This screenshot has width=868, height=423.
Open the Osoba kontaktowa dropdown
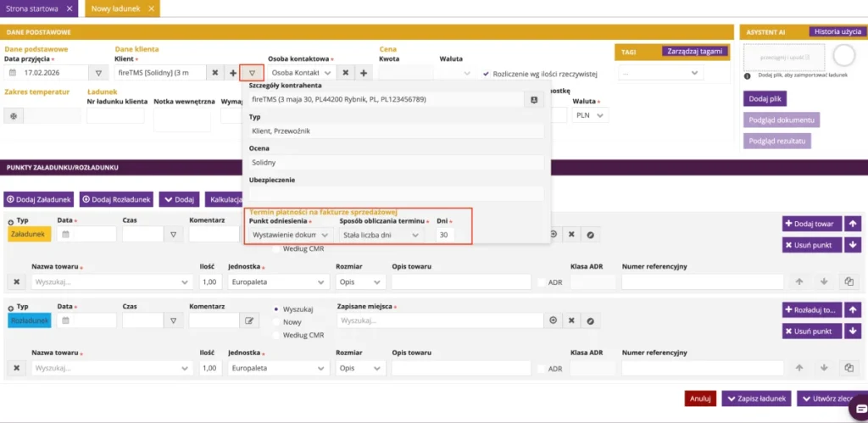pos(301,73)
